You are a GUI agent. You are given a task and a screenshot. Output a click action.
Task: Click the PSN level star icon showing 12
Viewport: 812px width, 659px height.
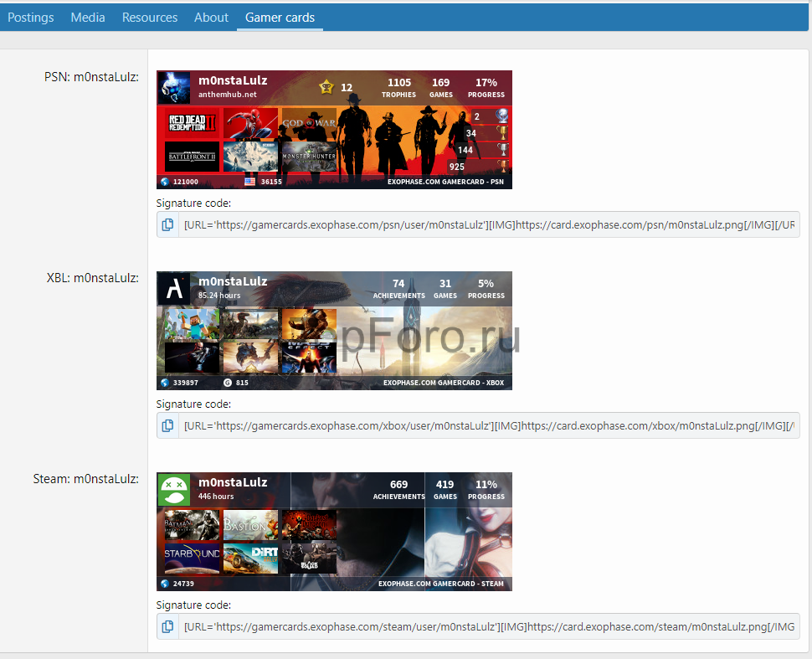[x=326, y=87]
